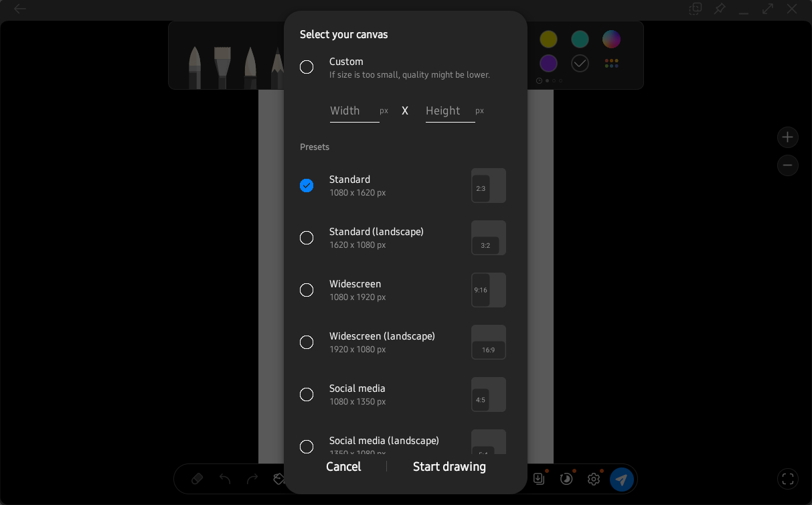Go back using the top-left arrow
Image resolution: width=812 pixels, height=505 pixels.
20,9
